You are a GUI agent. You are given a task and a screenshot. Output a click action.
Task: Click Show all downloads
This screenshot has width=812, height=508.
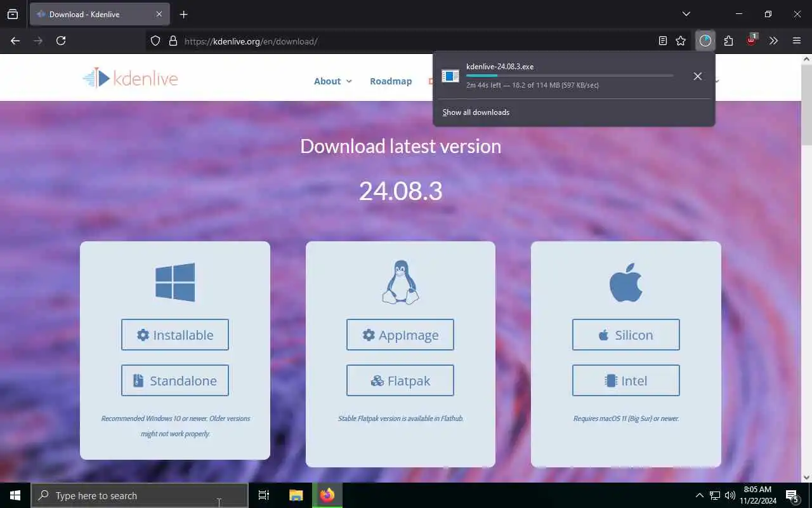pos(476,112)
